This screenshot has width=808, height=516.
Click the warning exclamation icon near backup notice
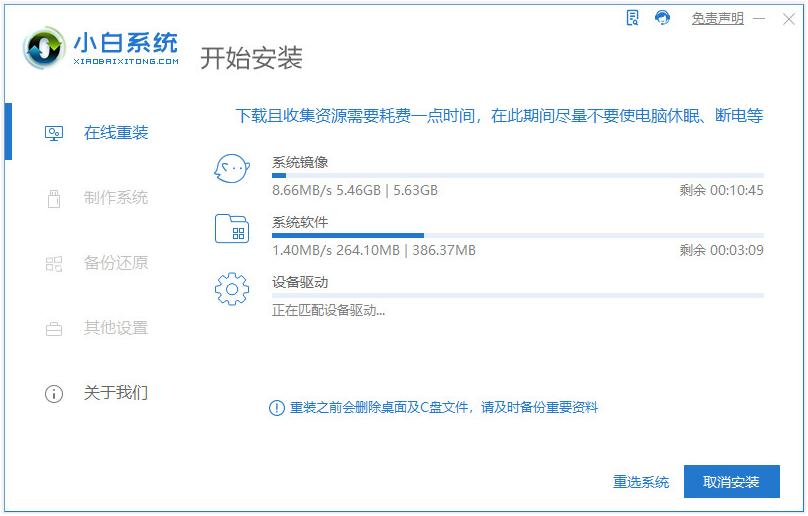(x=277, y=408)
